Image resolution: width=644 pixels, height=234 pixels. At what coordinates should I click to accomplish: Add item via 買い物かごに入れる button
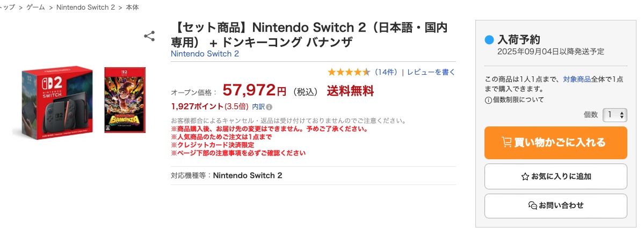tap(555, 143)
